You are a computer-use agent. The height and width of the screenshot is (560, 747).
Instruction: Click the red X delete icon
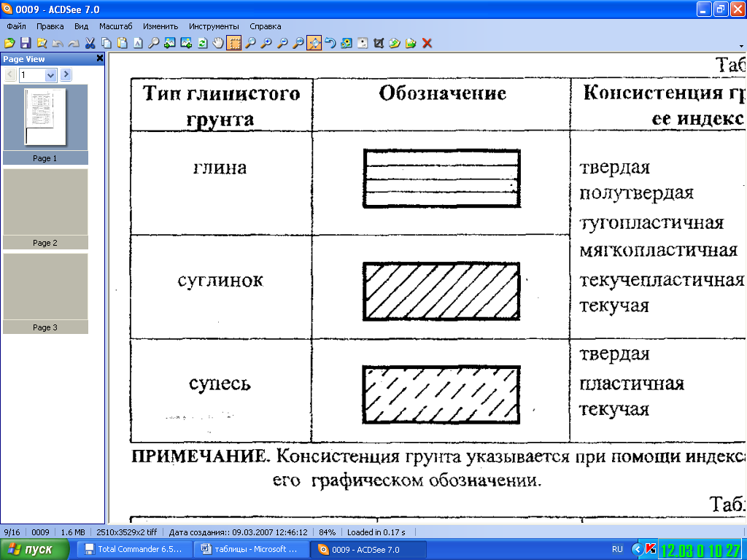tap(427, 43)
